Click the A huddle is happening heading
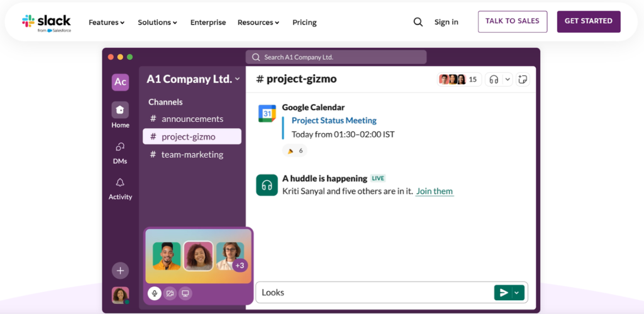This screenshot has width=644, height=314. [x=325, y=178]
